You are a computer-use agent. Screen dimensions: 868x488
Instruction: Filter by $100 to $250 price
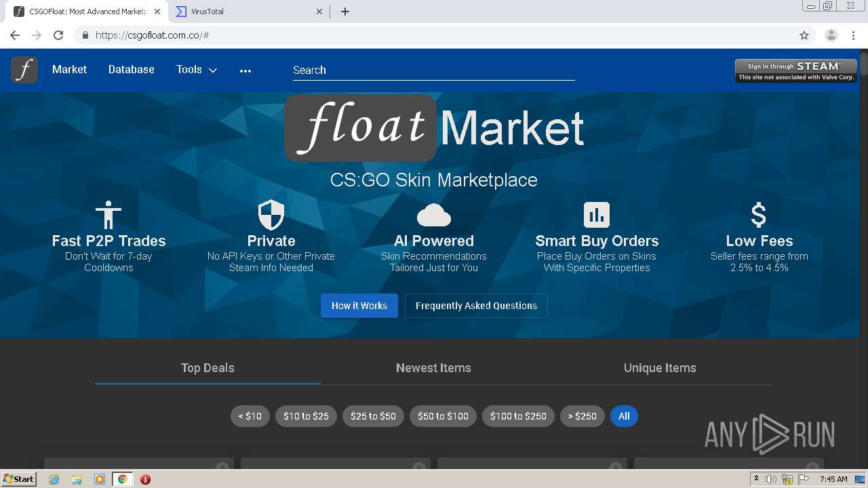coord(518,416)
